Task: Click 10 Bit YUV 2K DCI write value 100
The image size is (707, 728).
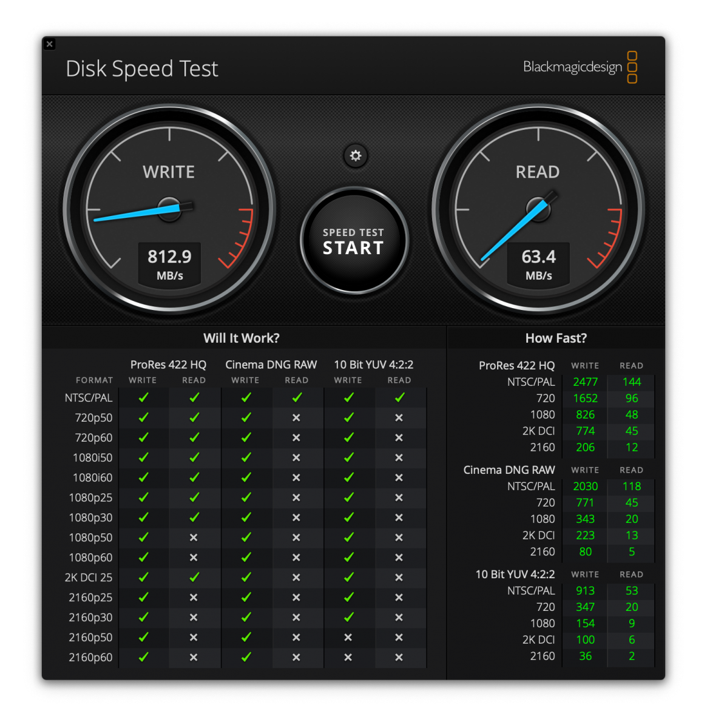Action: (585, 639)
